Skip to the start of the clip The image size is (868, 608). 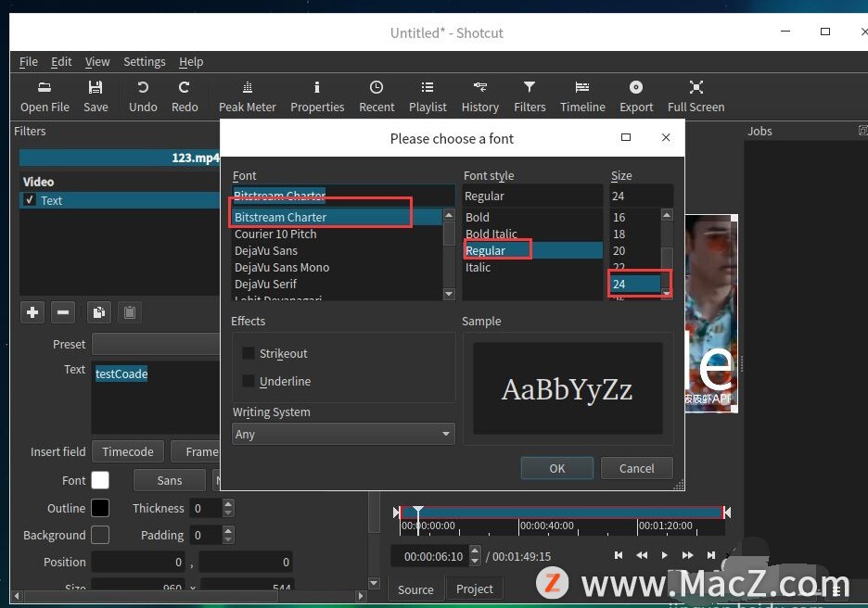[619, 555]
